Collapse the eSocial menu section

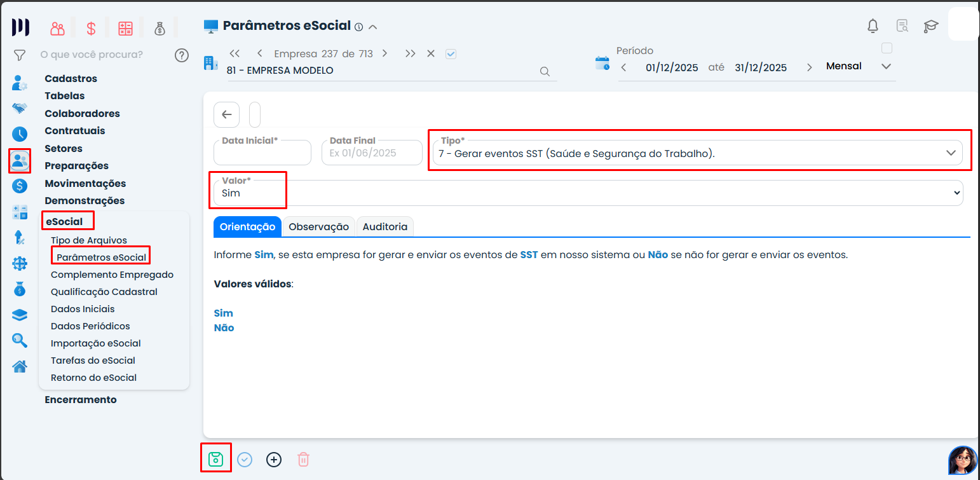point(64,222)
